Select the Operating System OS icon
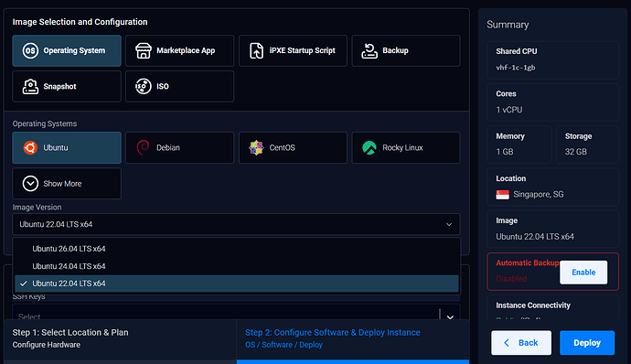The height and width of the screenshot is (364, 631). point(30,50)
